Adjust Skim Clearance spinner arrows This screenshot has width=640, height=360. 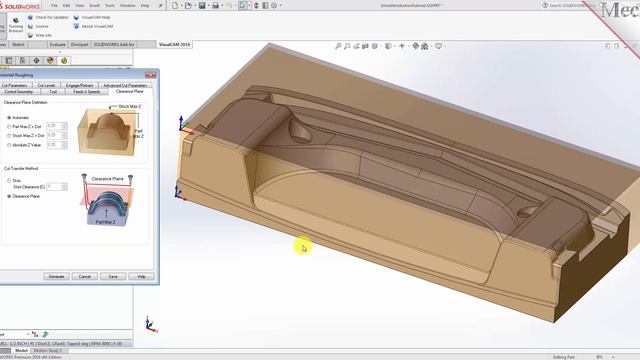coord(64,187)
